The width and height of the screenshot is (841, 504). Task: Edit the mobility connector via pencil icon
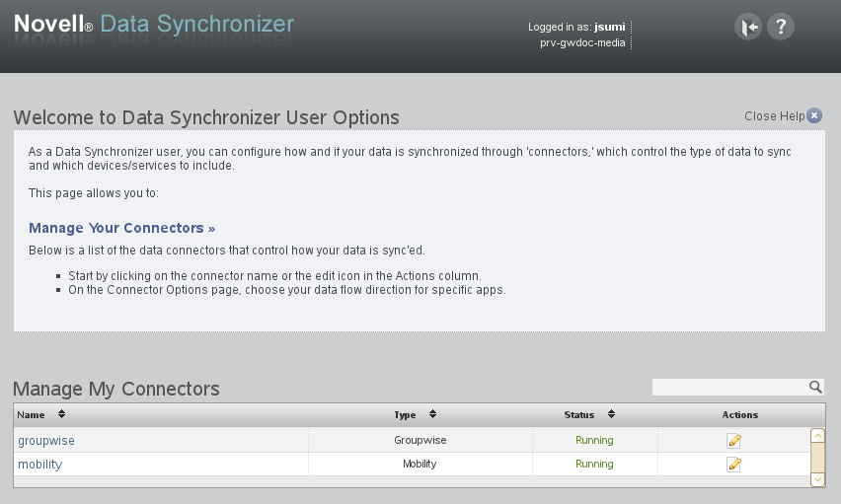(x=733, y=465)
